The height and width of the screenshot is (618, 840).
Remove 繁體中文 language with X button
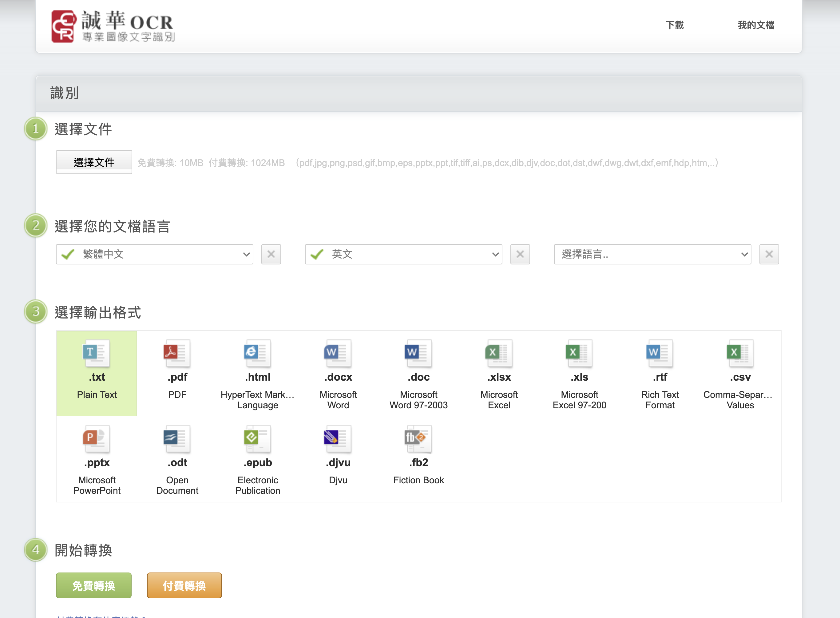click(x=271, y=254)
